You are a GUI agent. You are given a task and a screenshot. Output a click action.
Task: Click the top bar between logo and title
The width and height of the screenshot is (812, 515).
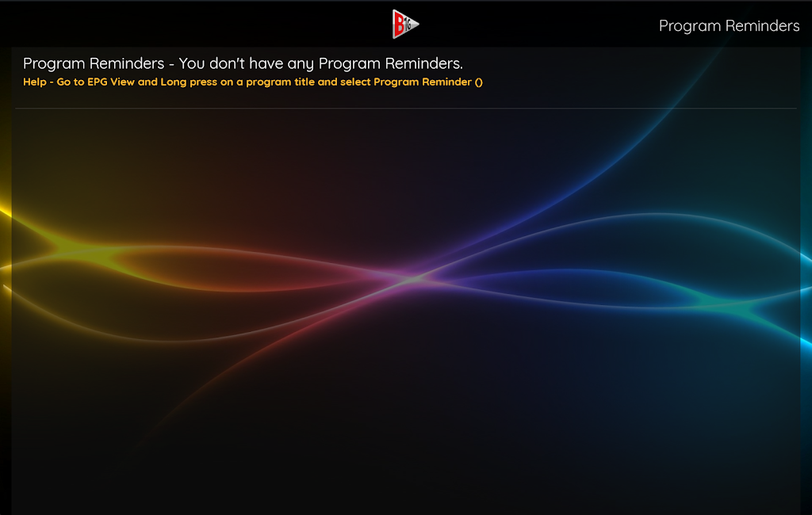(539, 25)
